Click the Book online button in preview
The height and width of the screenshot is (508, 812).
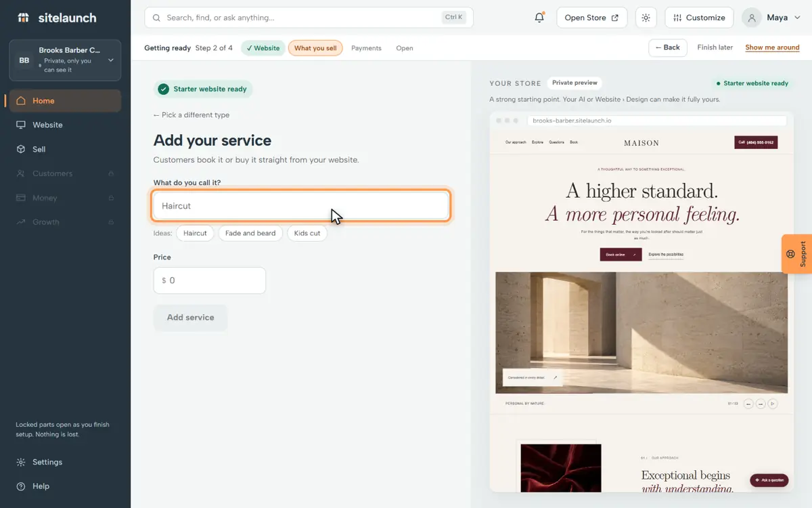click(x=621, y=255)
